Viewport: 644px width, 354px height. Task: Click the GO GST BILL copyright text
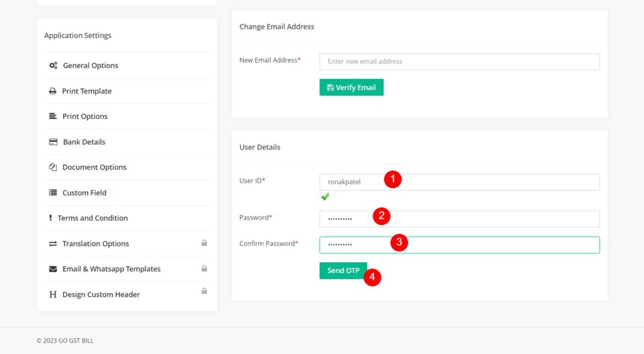point(65,340)
